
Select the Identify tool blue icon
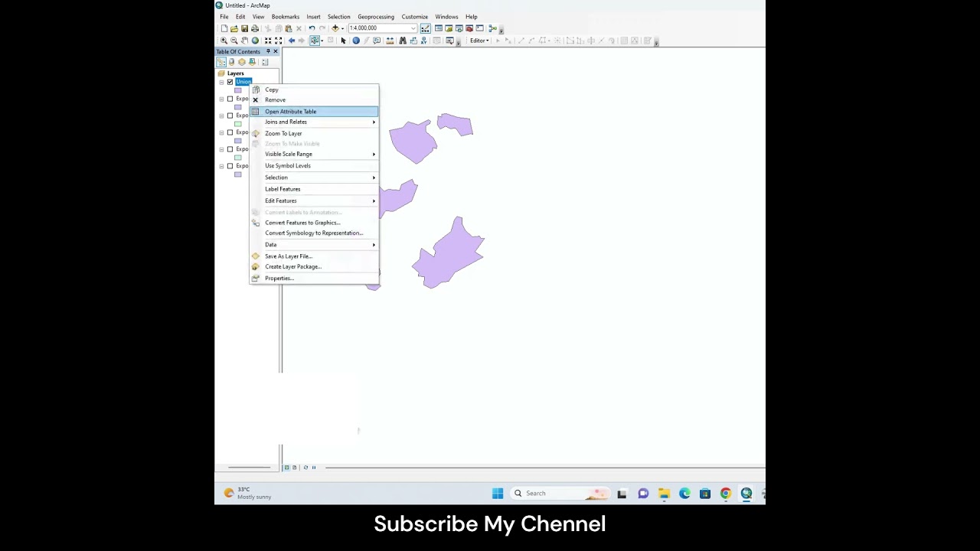click(356, 41)
